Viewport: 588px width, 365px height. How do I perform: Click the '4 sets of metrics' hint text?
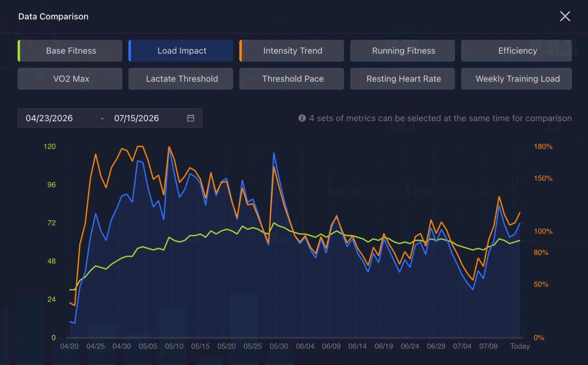pos(440,118)
